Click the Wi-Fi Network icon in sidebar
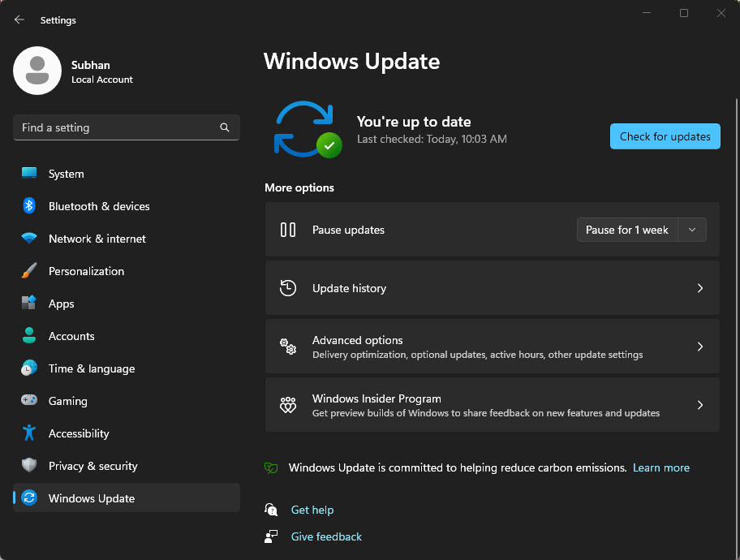This screenshot has height=560, width=740. tap(29, 238)
